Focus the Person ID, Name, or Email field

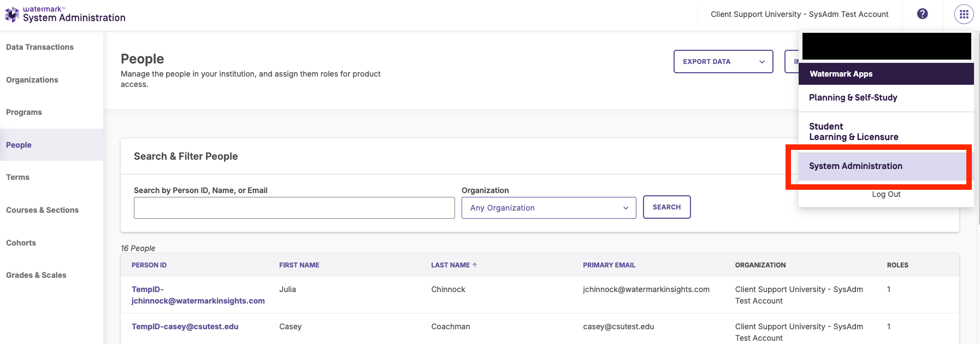click(294, 208)
